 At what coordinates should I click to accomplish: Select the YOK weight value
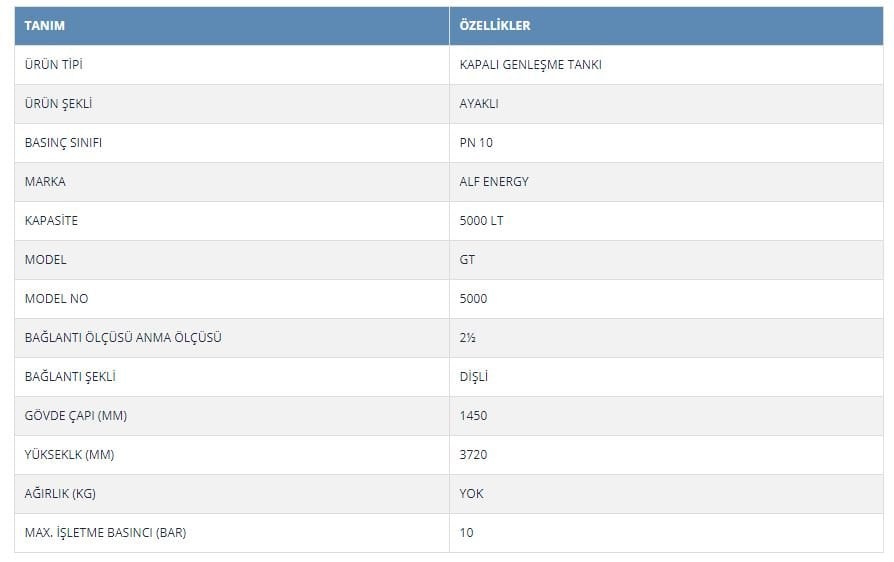click(x=472, y=494)
